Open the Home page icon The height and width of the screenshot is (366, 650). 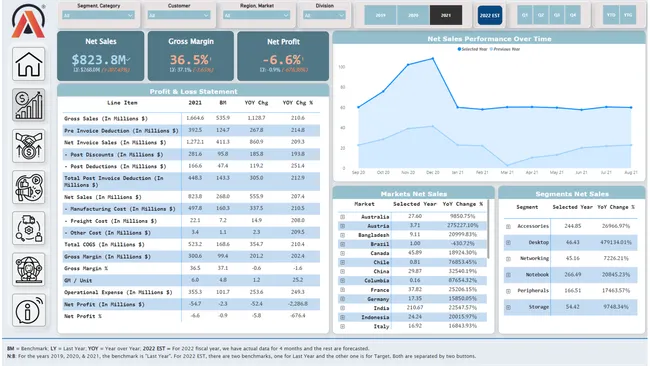coord(28,64)
